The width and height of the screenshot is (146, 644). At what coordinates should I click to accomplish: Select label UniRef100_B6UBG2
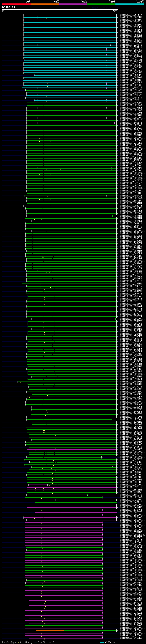tap(131, 65)
